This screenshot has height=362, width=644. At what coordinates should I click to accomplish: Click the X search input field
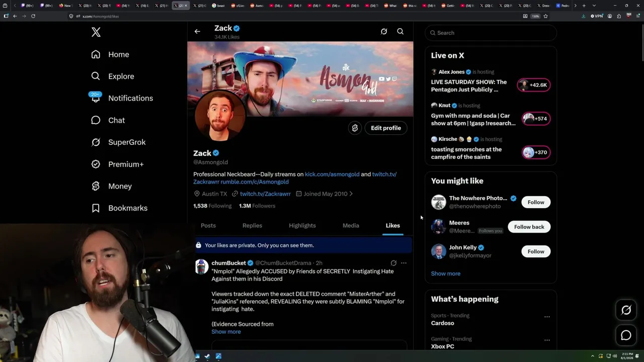(491, 33)
